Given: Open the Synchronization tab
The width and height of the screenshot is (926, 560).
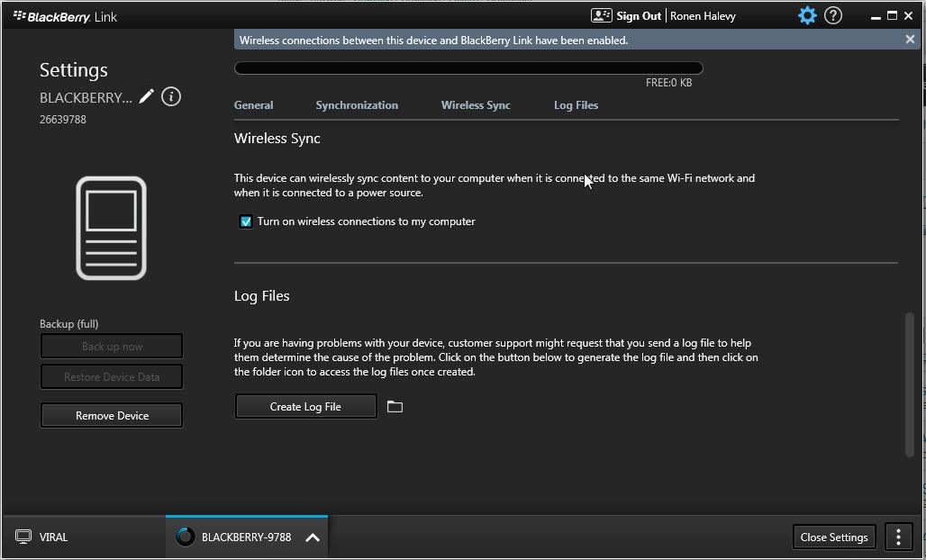Looking at the screenshot, I should 357,105.
